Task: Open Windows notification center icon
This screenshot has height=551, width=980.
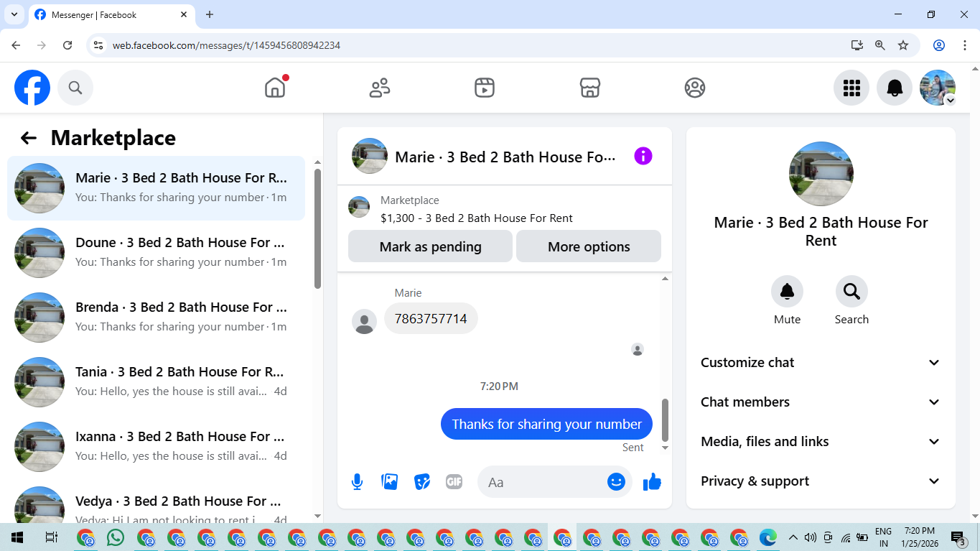Action: point(958,537)
